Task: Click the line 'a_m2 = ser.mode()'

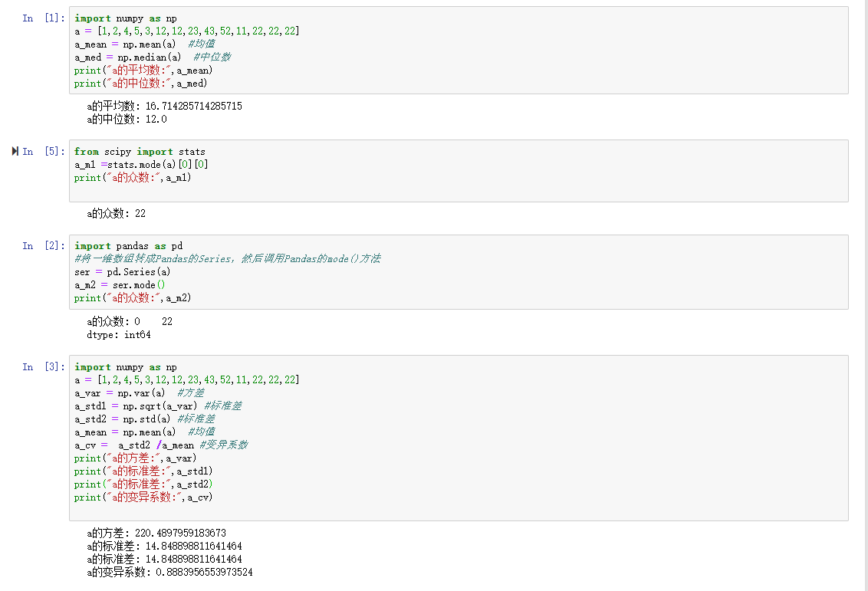Action: (x=120, y=285)
